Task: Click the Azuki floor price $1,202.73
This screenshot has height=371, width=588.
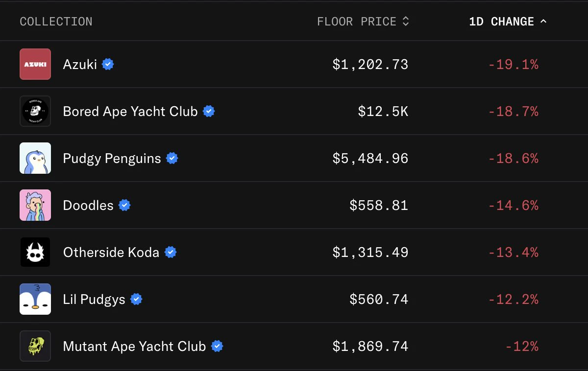Action: click(x=370, y=65)
